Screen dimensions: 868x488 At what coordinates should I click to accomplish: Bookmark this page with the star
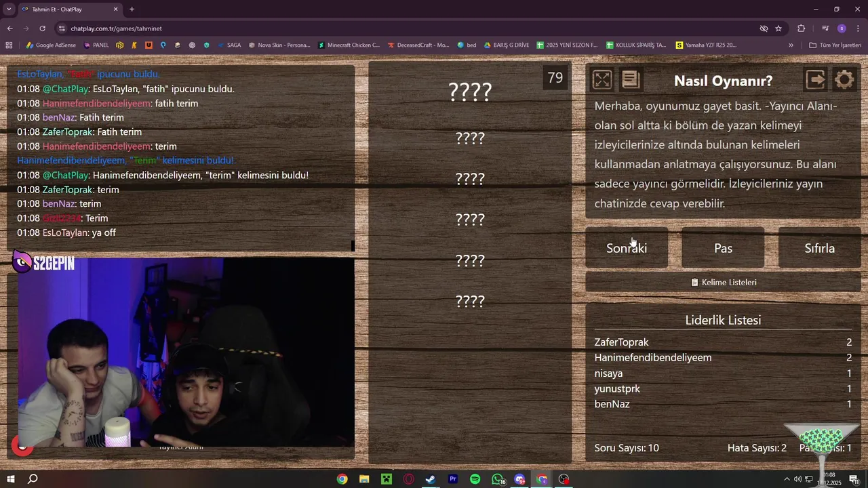pyautogui.click(x=778, y=28)
